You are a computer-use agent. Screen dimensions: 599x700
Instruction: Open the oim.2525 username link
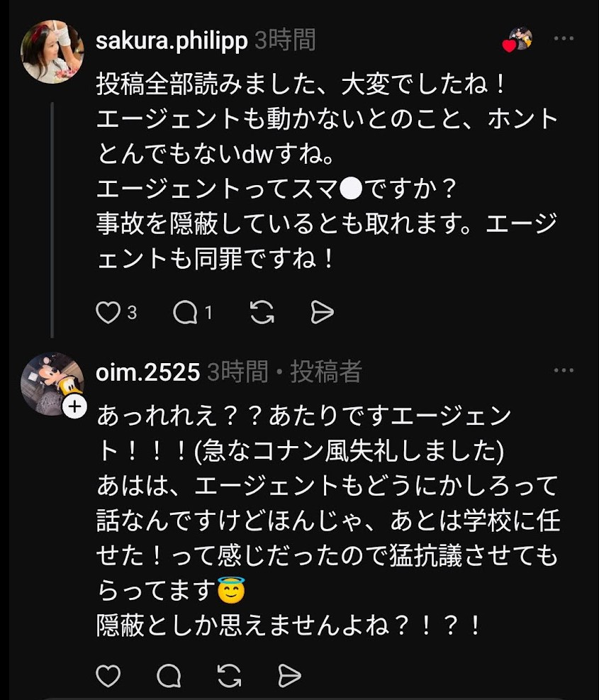[147, 371]
